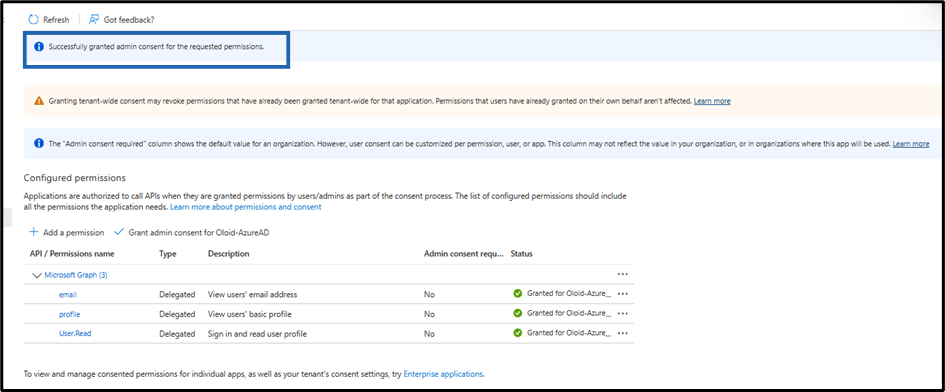Viewport: 945px width, 392px height.
Task: Click Delegated type in profile row
Action: (x=177, y=314)
